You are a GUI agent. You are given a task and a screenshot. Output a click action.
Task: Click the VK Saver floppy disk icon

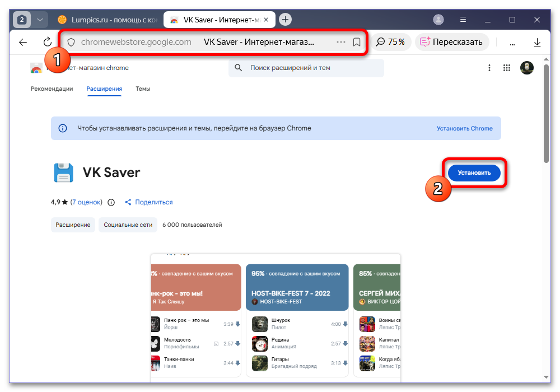click(x=64, y=172)
